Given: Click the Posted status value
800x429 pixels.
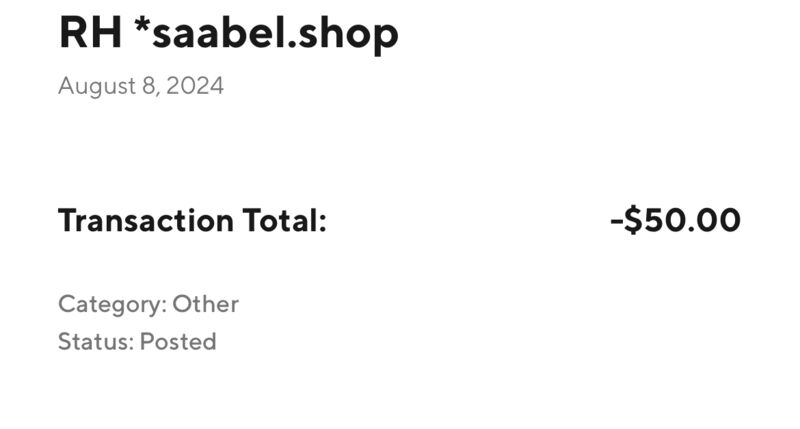Looking at the screenshot, I should pos(178,341).
